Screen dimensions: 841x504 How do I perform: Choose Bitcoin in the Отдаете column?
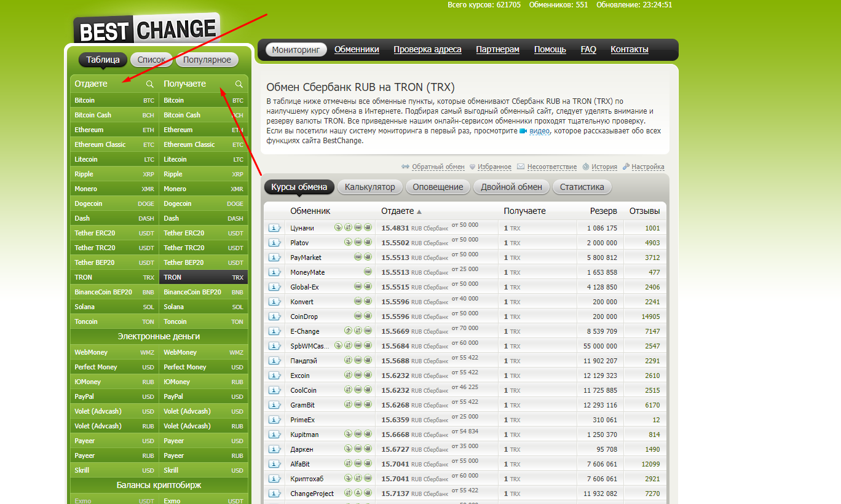pyautogui.click(x=114, y=100)
